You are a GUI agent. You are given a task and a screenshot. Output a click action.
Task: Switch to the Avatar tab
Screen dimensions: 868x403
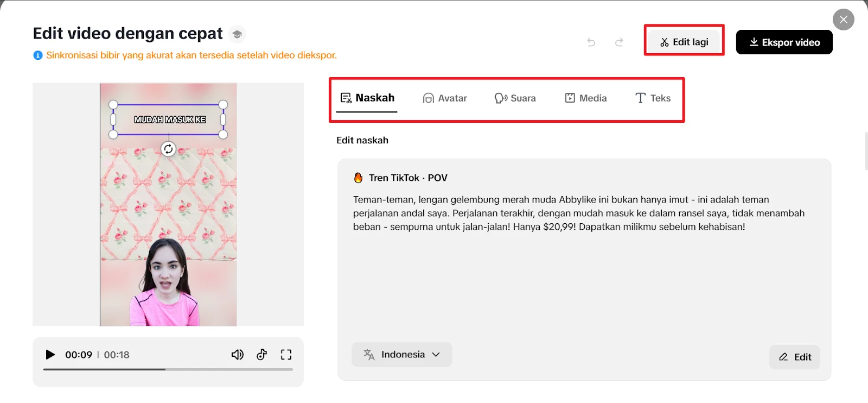coord(445,98)
